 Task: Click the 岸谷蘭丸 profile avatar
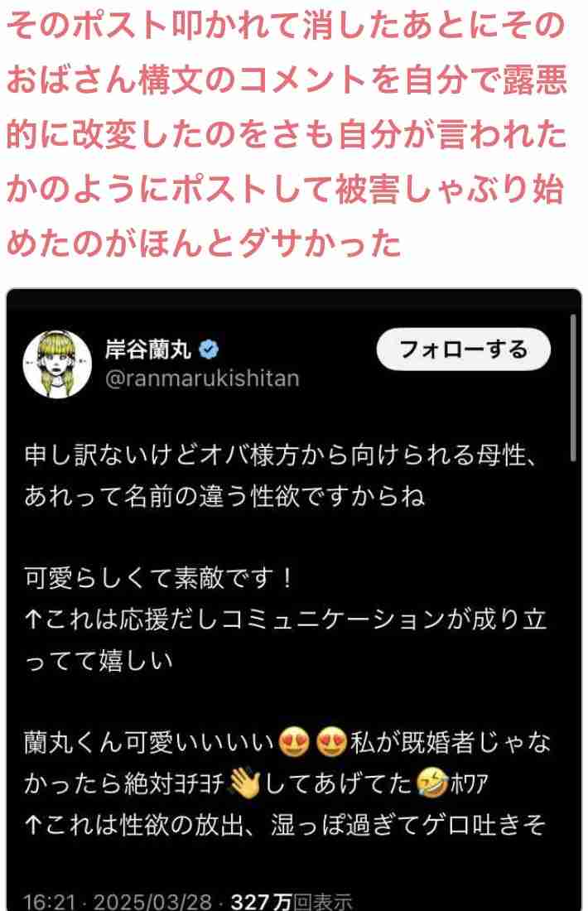pos(57,364)
